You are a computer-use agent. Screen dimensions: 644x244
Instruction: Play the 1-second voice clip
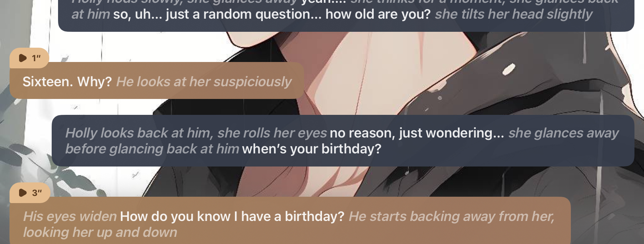click(x=23, y=58)
